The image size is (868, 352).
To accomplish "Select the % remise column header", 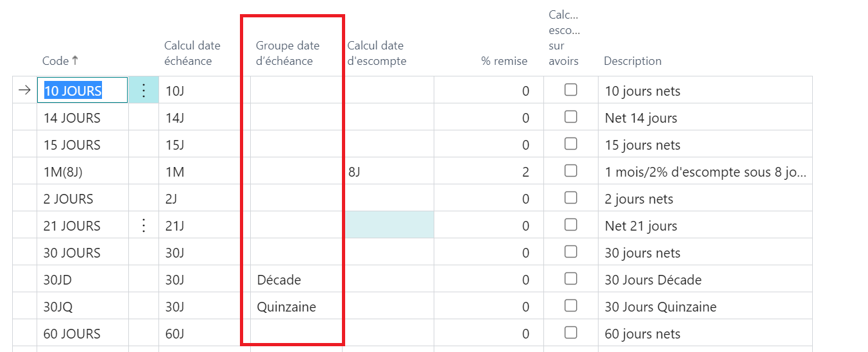I will 504,61.
